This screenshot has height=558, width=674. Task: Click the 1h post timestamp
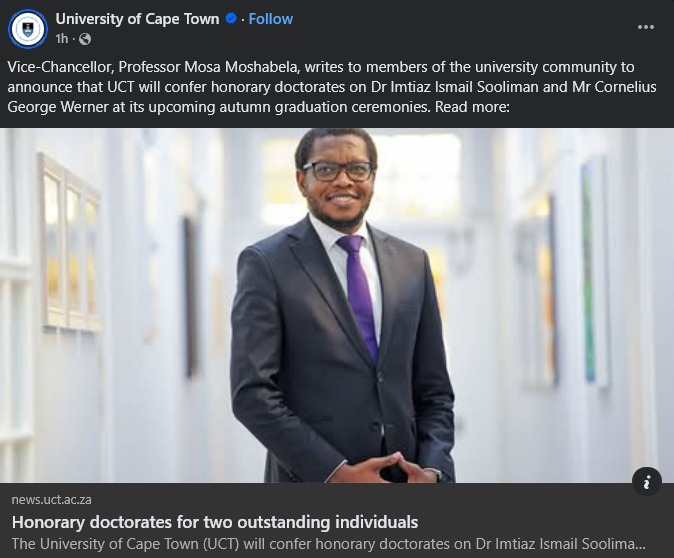pos(62,39)
